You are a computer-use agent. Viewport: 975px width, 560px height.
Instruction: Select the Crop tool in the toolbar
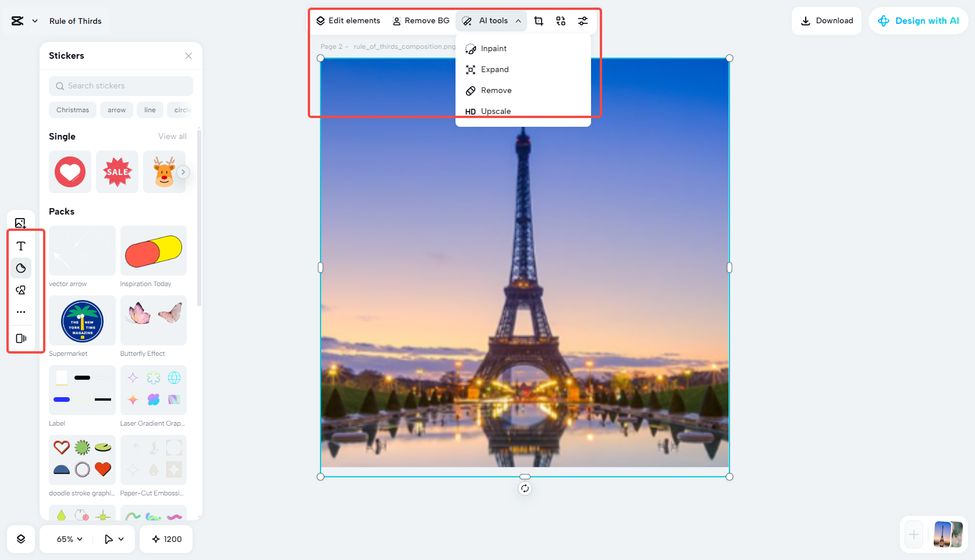click(538, 20)
